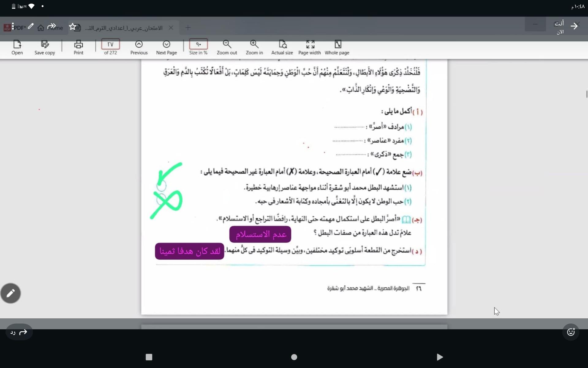The width and height of the screenshot is (588, 368).
Task: Click the Size in % field
Action: 198,44
